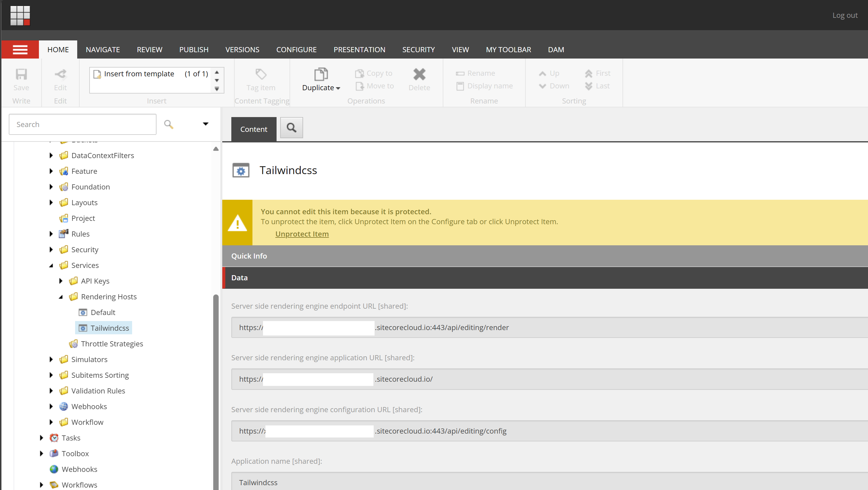
Task: Click the Insert from template page icon
Action: point(97,74)
